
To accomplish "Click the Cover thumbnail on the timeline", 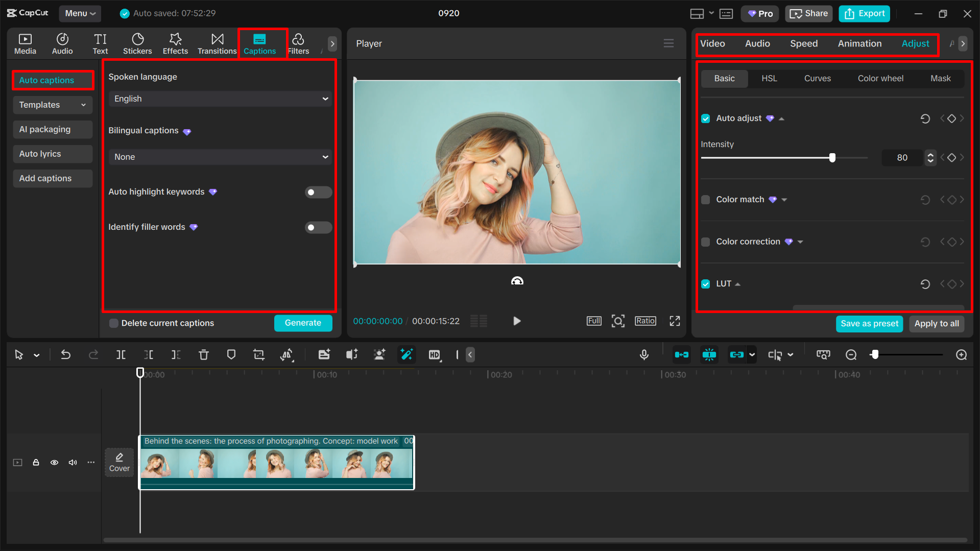I will coord(119,462).
